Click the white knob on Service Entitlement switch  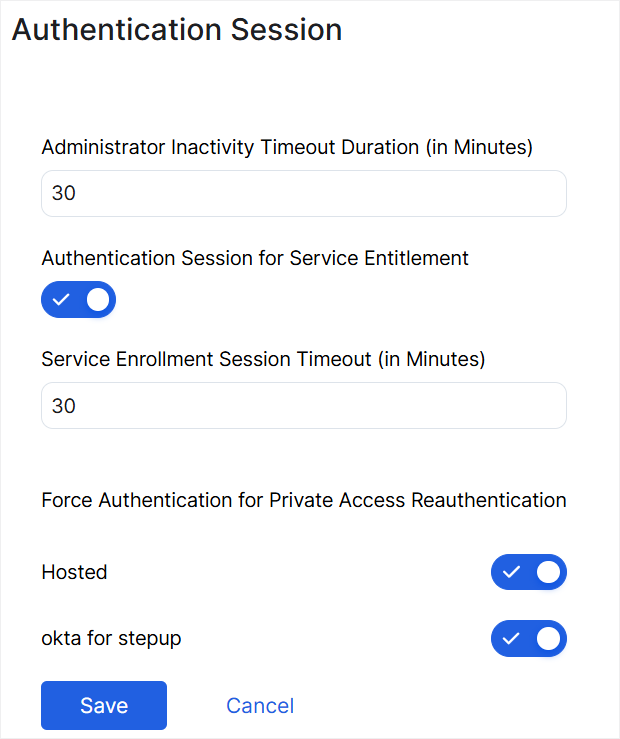point(97,299)
